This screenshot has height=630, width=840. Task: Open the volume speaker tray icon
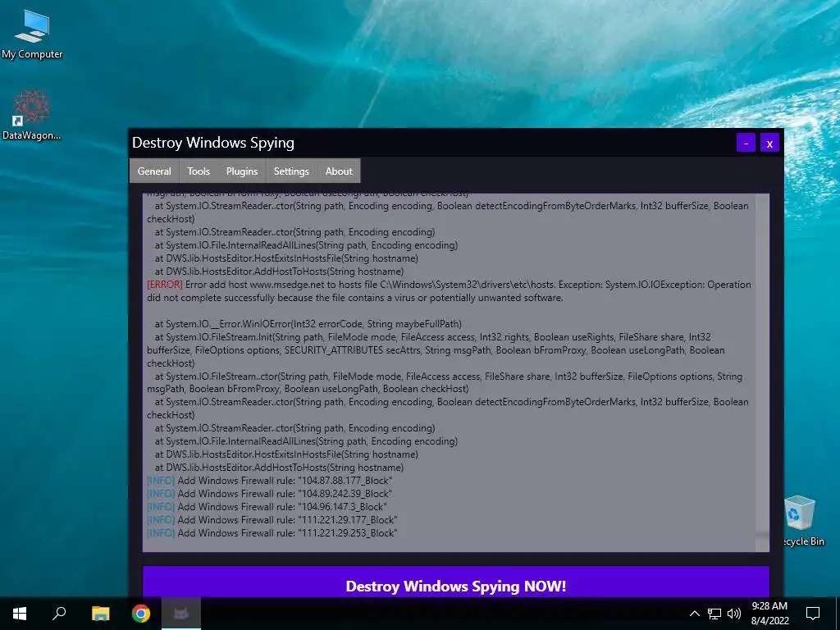click(x=734, y=614)
